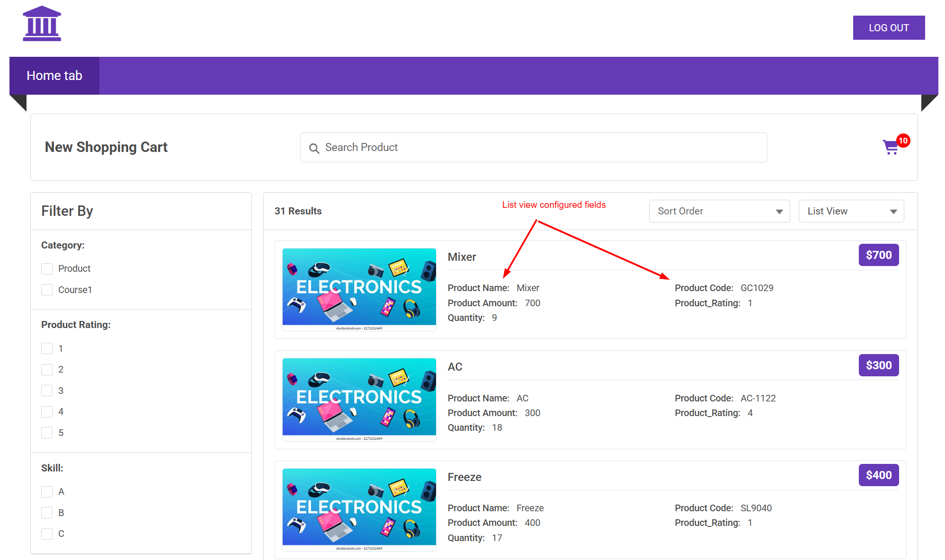Open the AC product title link

point(455,367)
